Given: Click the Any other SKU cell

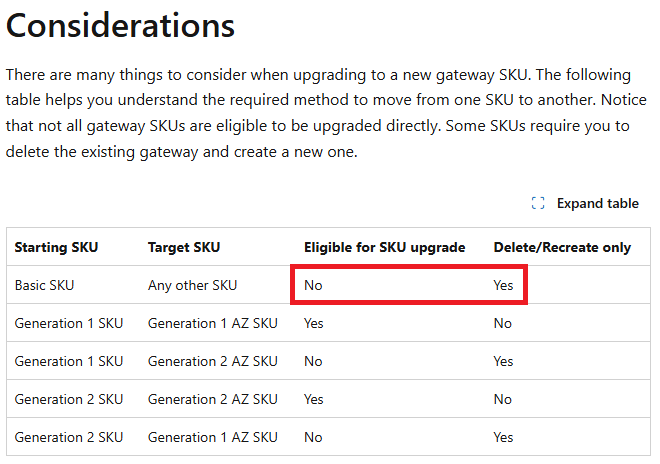Looking at the screenshot, I should 192,285.
